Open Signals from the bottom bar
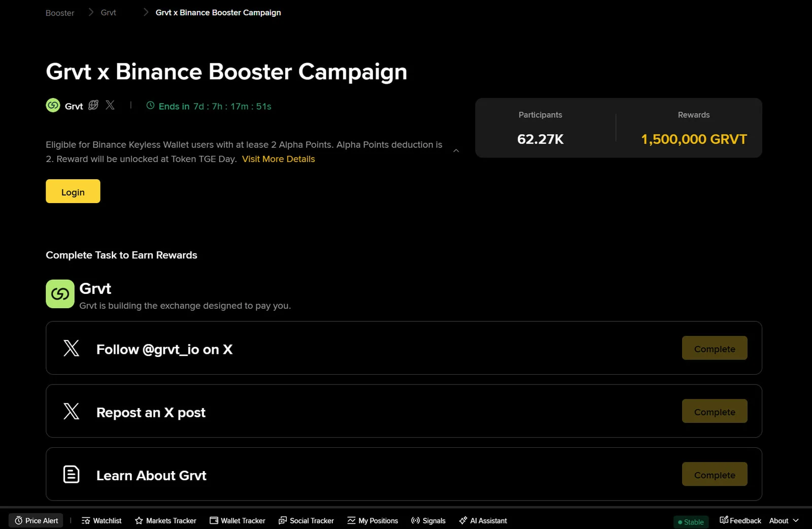The image size is (812, 529). click(428, 520)
